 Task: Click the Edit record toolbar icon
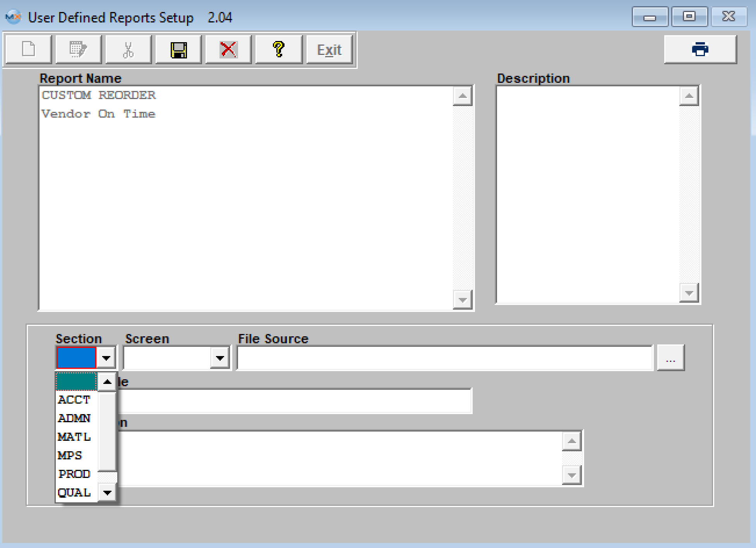[x=78, y=50]
